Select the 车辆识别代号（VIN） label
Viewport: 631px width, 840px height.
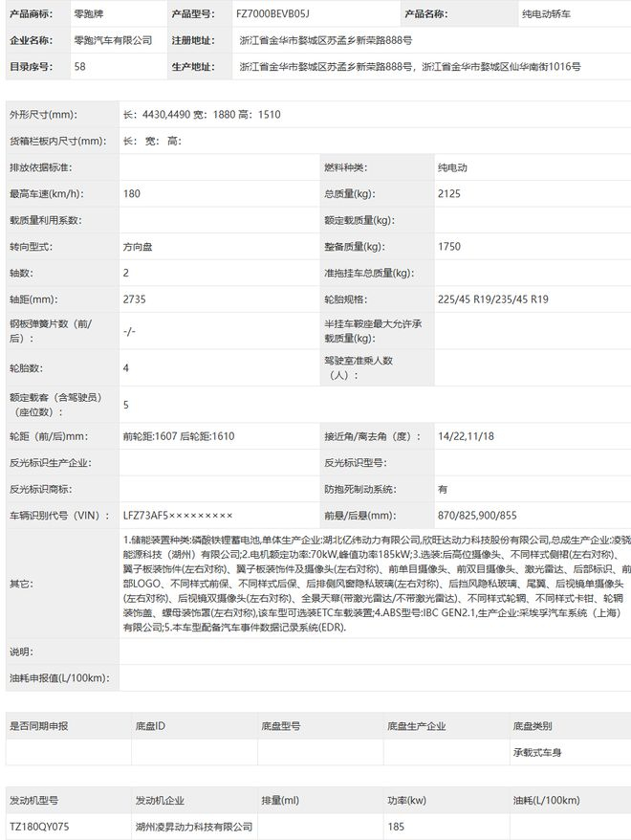click(x=60, y=516)
